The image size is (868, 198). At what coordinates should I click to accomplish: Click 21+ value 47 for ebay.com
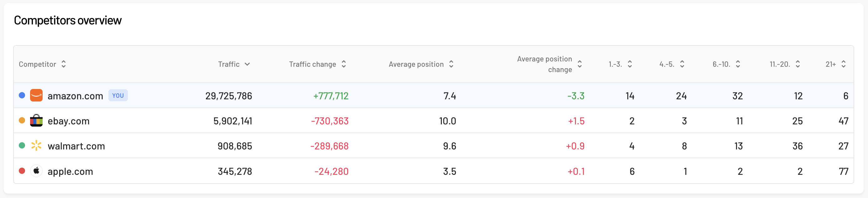pos(844,121)
